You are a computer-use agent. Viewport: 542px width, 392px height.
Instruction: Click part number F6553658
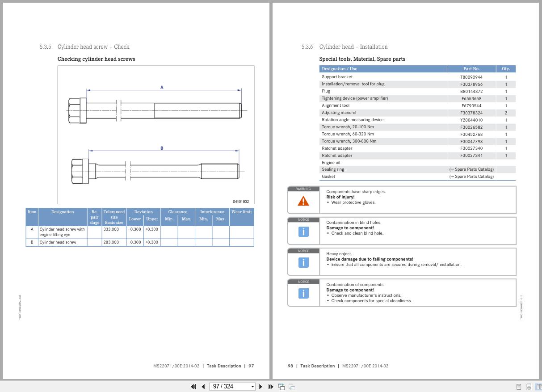(471, 98)
